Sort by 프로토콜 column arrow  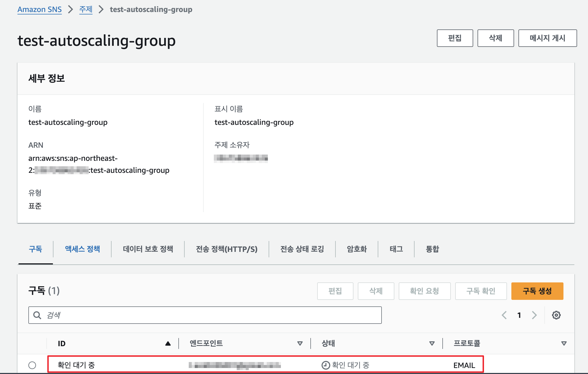pos(564,343)
